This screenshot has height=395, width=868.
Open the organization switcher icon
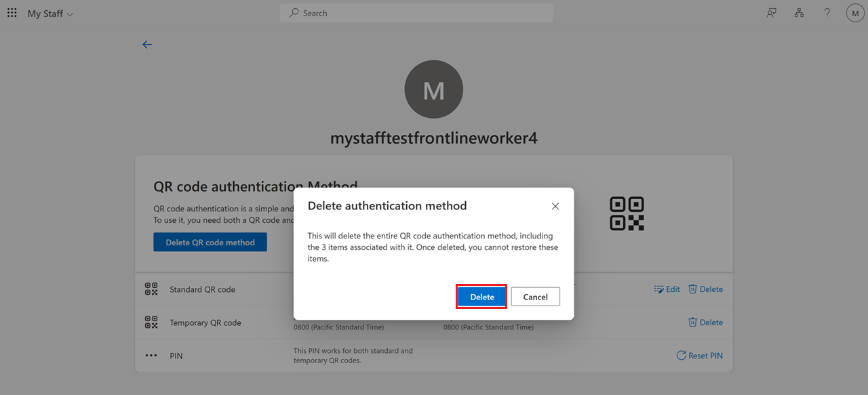click(799, 13)
